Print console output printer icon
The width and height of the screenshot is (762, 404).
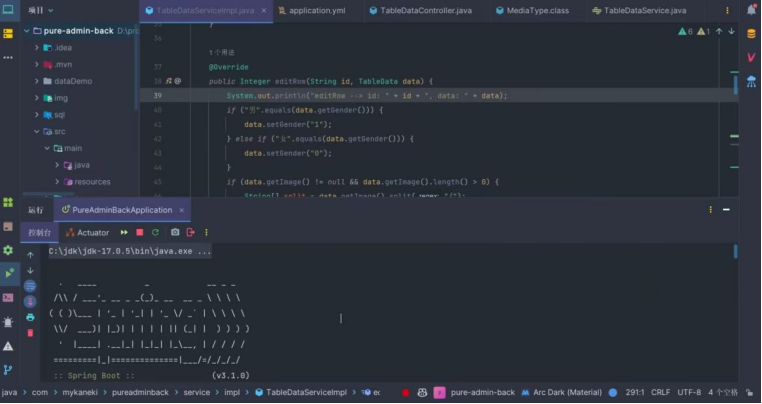tap(30, 317)
